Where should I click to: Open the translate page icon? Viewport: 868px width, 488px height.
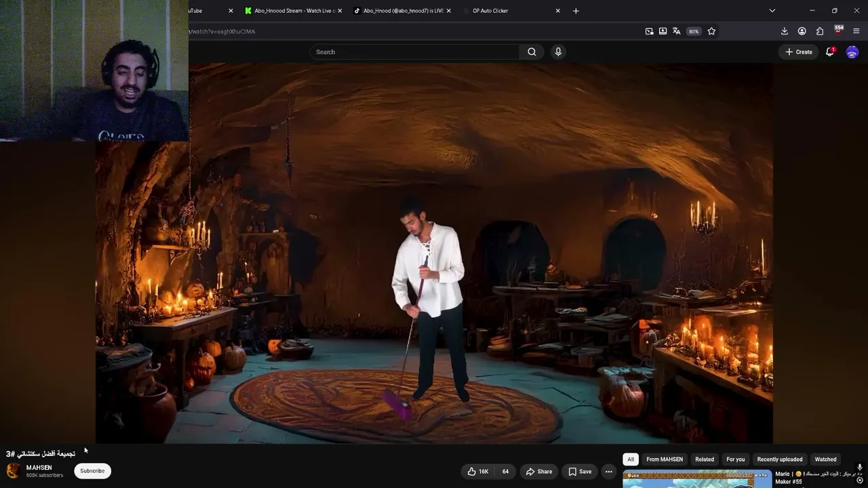point(676,31)
